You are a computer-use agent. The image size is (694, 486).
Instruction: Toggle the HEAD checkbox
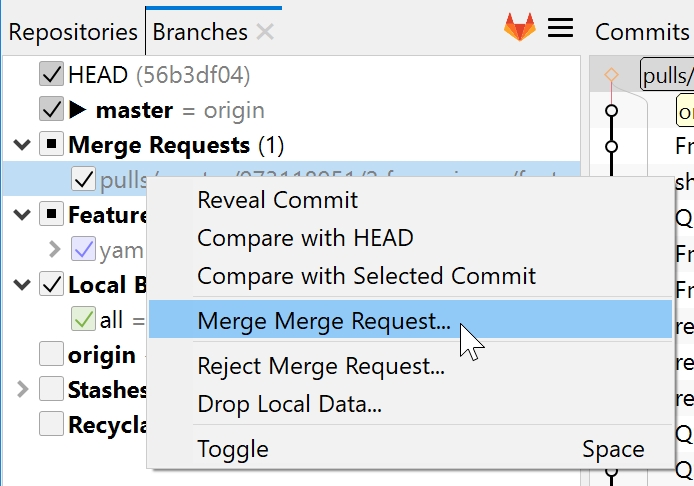pyautogui.click(x=51, y=75)
